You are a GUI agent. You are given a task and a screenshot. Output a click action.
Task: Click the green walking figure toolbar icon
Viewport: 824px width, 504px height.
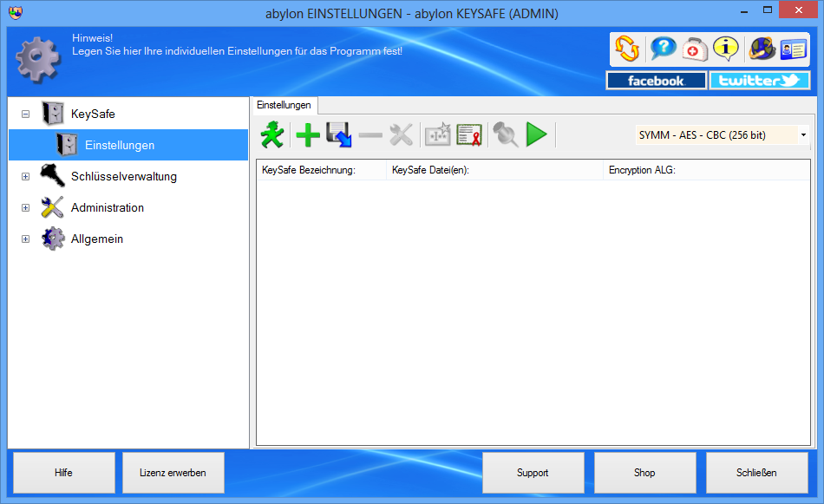(x=272, y=134)
